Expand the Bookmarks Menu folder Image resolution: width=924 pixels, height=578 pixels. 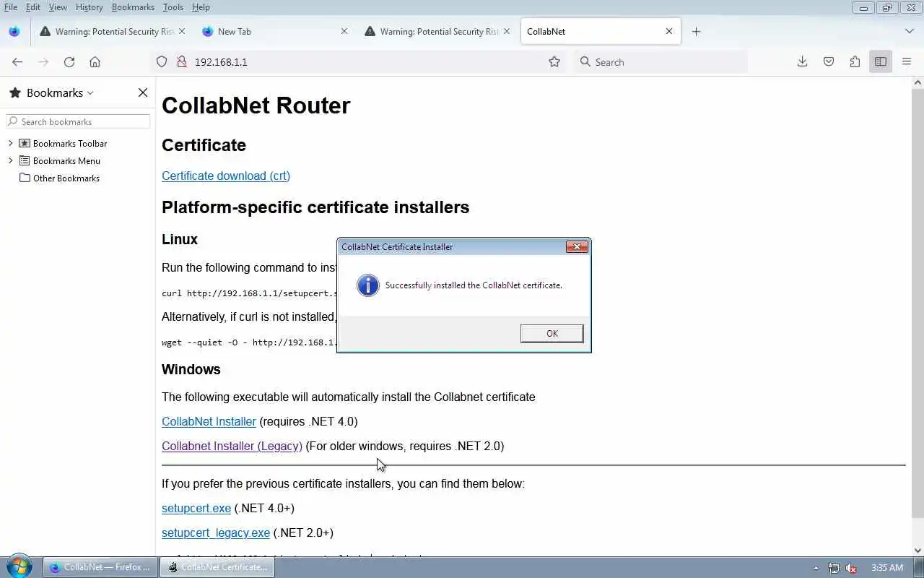coord(10,160)
